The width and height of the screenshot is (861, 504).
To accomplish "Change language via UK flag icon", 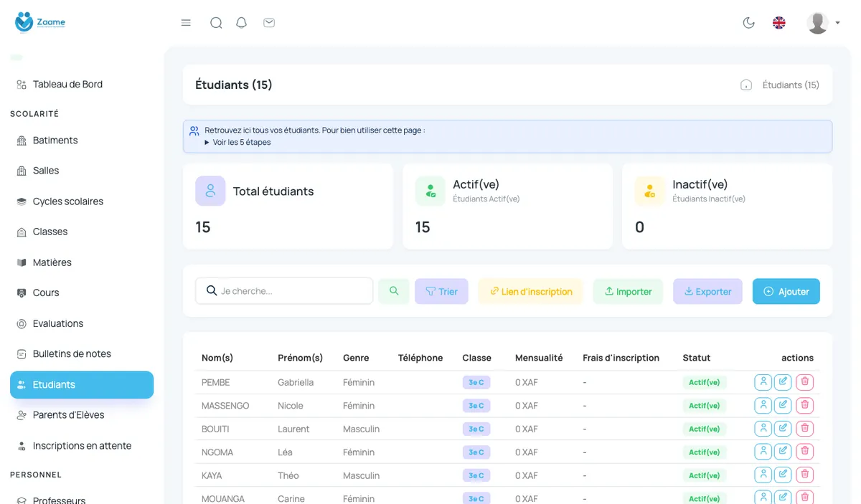I will tap(779, 23).
